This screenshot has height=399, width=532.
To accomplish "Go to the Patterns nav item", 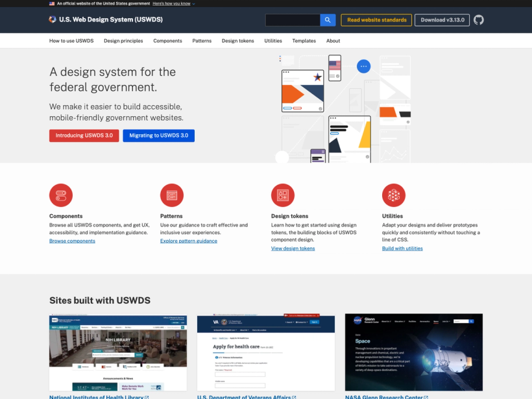I will (202, 41).
